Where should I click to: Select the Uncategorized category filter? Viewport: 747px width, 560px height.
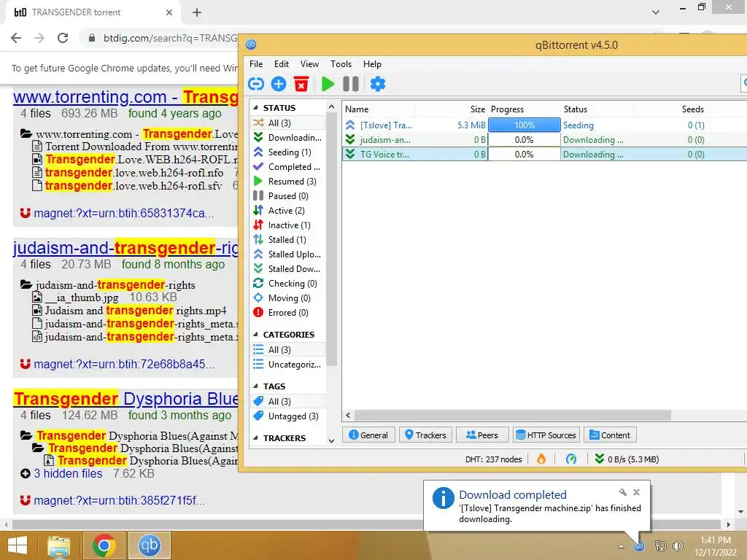pyautogui.click(x=287, y=365)
